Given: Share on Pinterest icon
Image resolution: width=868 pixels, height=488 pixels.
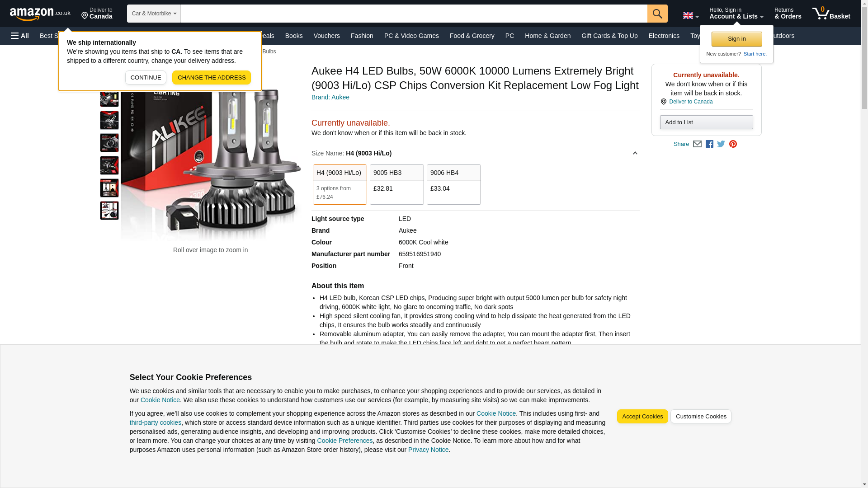Looking at the screenshot, I should coord(733,144).
